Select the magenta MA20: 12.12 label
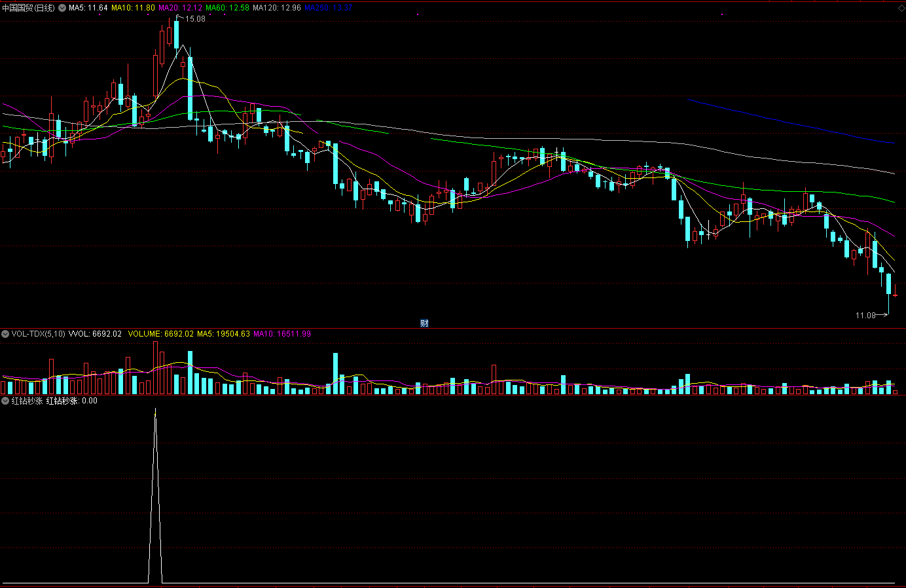 point(180,8)
